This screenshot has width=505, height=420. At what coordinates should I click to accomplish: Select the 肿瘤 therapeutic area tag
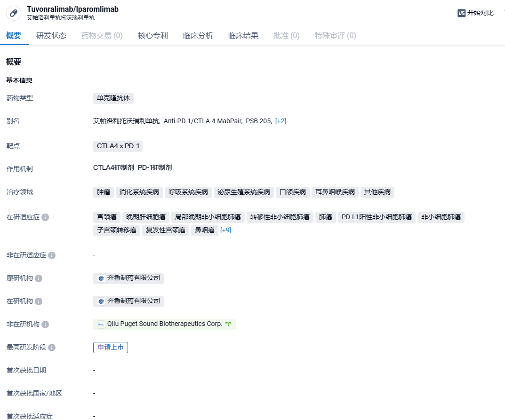(x=104, y=192)
